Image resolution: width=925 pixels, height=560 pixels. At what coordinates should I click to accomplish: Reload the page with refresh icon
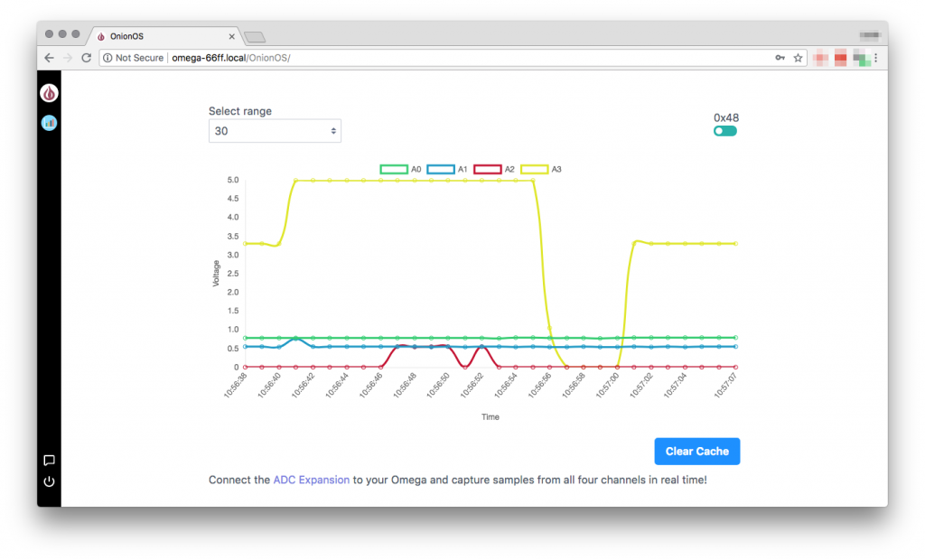pos(86,58)
